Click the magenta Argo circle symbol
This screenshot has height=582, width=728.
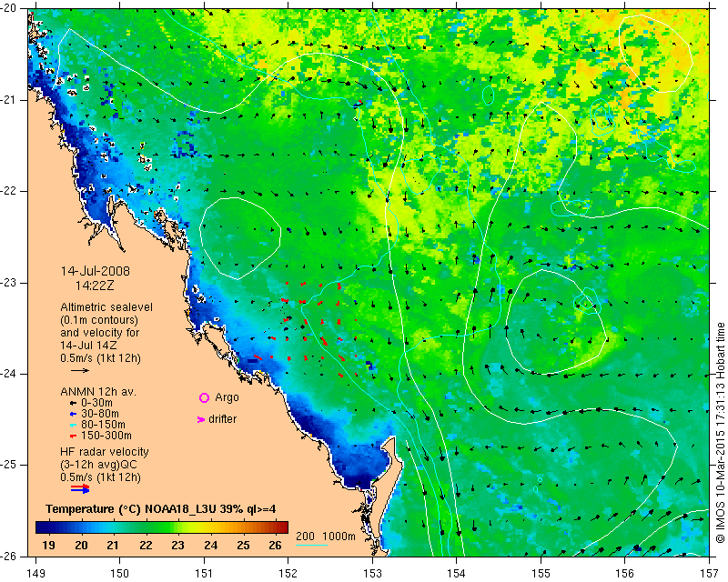(204, 397)
